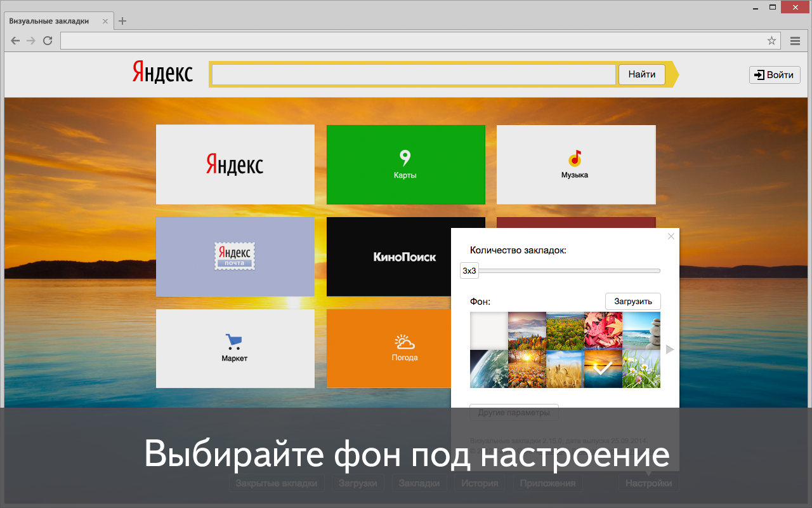Refresh the current page
812x508 pixels.
pos(47,40)
